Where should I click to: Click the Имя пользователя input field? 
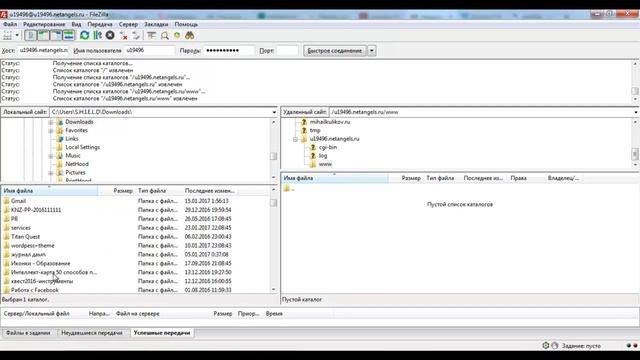tap(149, 51)
